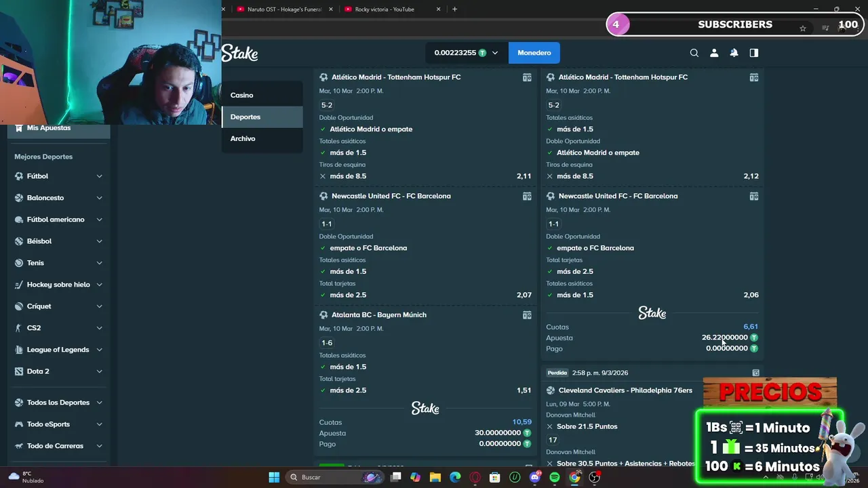Toggle the side panel icon in header
Screen dimensions: 868x488
(x=753, y=53)
